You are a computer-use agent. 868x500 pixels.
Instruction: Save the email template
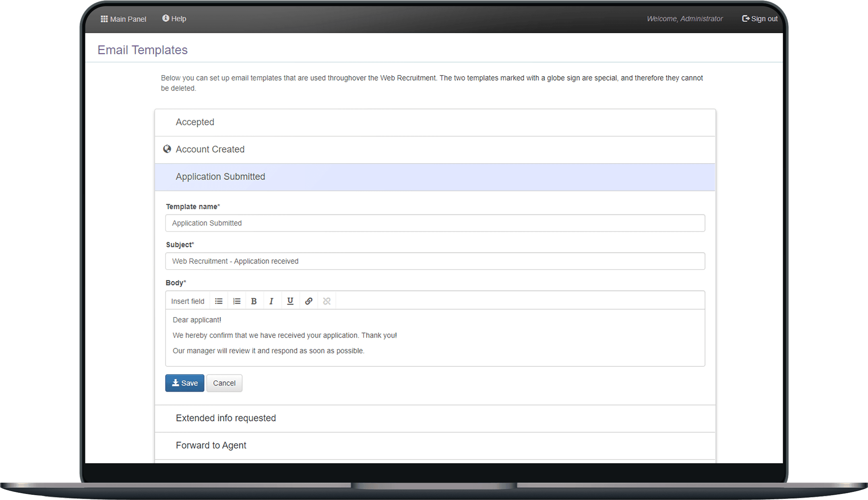tap(185, 383)
